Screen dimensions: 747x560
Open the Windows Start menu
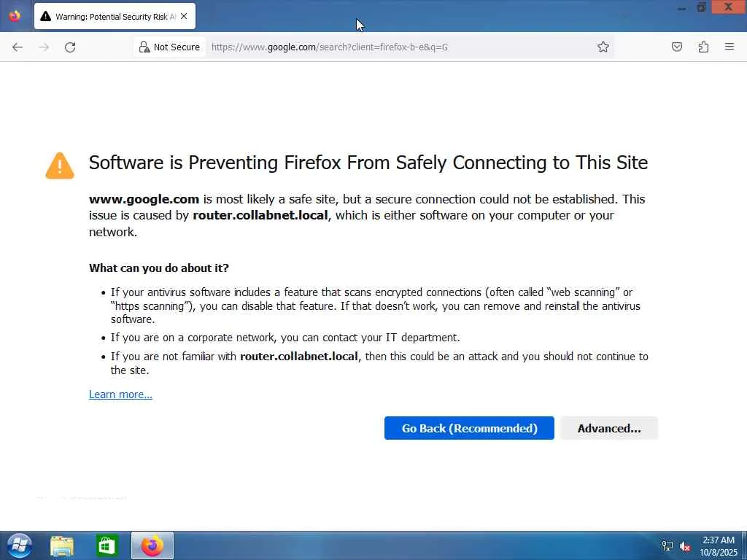pos(20,545)
